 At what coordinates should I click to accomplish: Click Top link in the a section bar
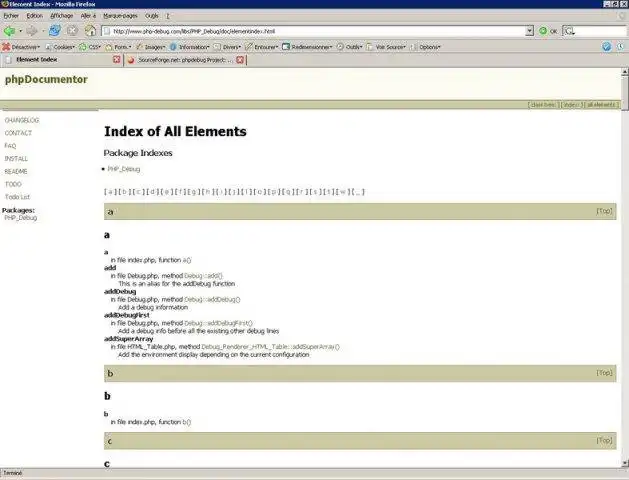tap(604, 211)
